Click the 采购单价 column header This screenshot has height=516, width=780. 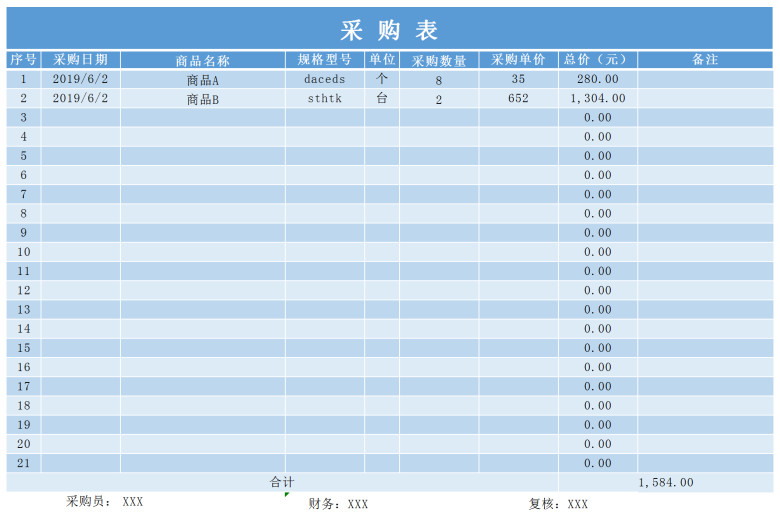(x=518, y=60)
